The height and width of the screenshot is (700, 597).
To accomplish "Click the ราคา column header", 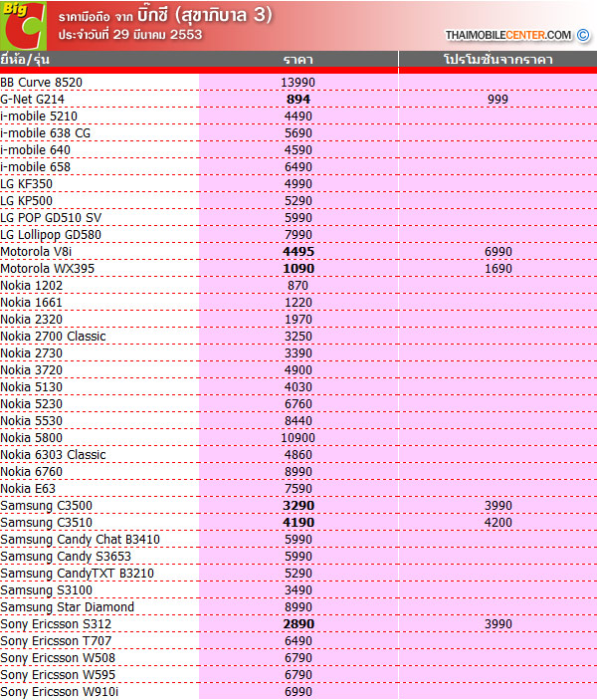I will 298,60.
